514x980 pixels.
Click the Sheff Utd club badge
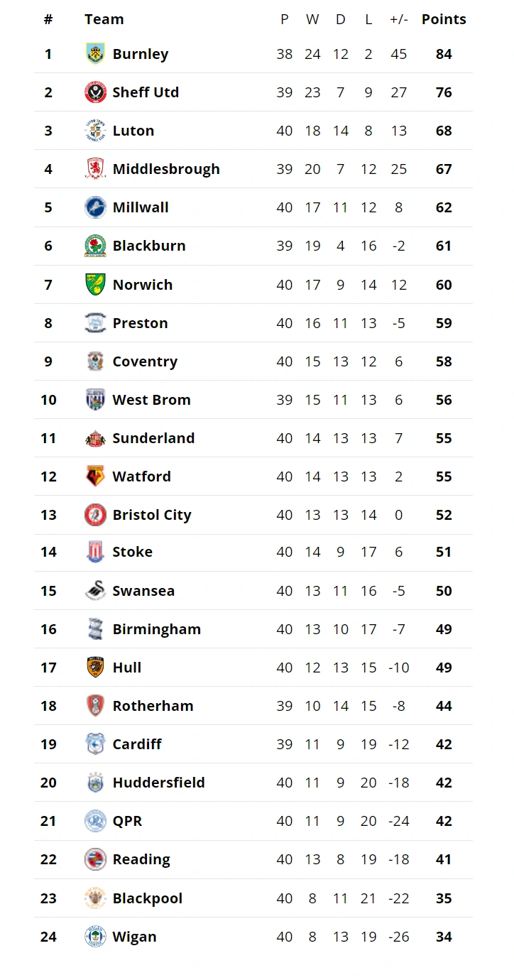[x=95, y=92]
